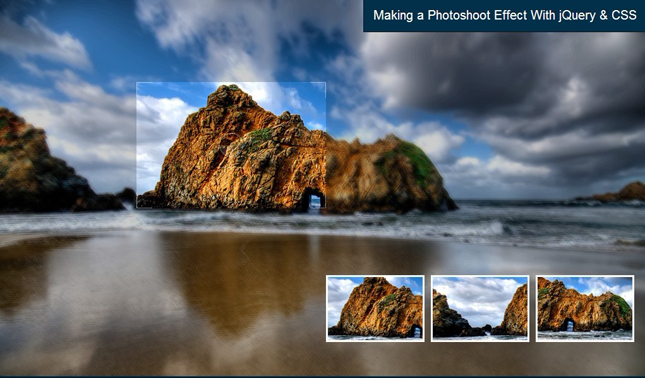Click the arch hole in the third thumbnail
This screenshot has height=378, width=645.
570,325
